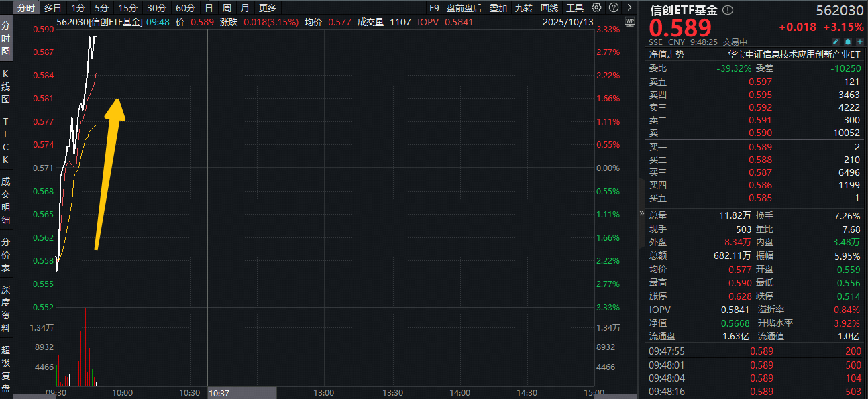Viewport: 868px width, 399px height.
Task: Open K线图 sidebar view
Action: click(x=6, y=86)
